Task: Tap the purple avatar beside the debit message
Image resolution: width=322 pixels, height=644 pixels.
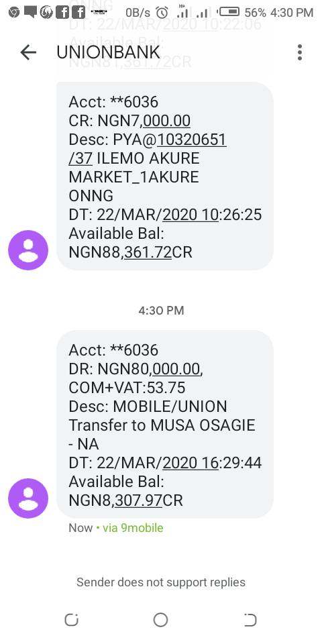Action: (28, 498)
